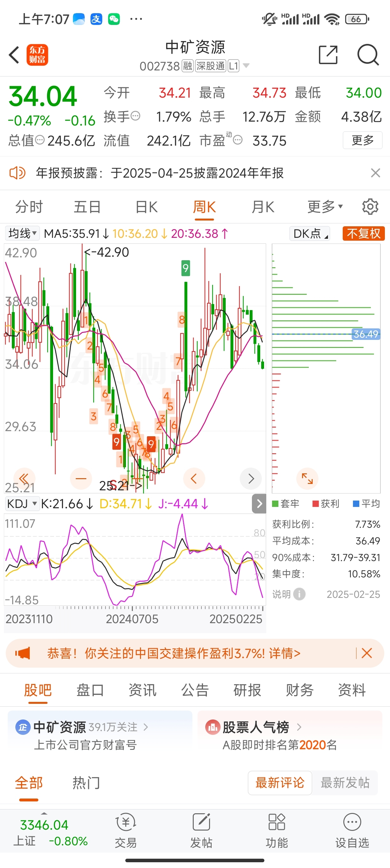The height and width of the screenshot is (868, 390).
Task: Tap the 年报预披露 announcement text
Action: (x=160, y=173)
